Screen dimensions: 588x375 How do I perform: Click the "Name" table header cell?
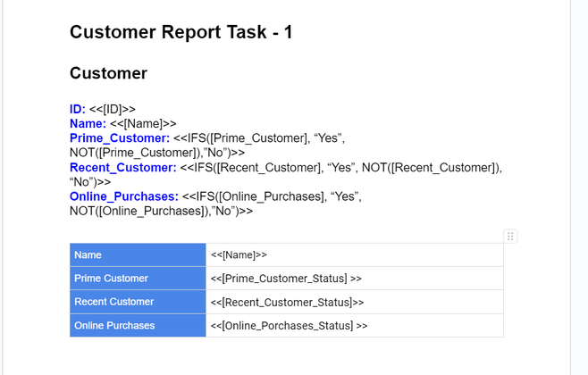point(138,254)
